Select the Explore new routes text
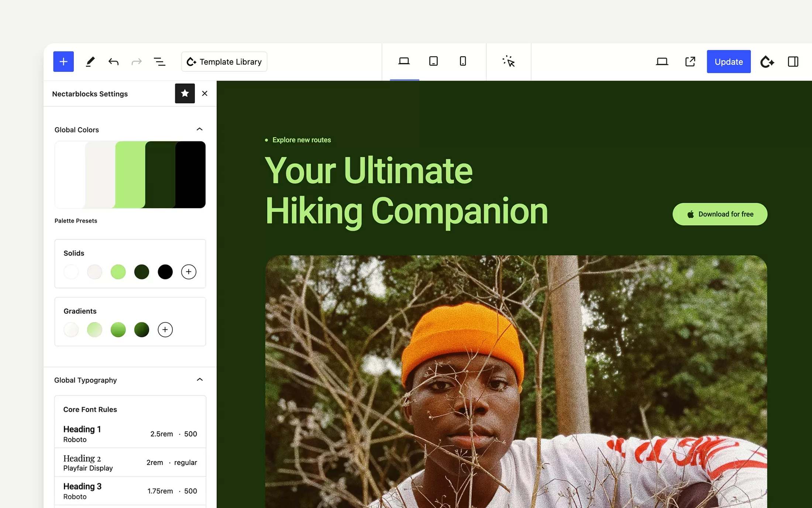 coord(302,140)
